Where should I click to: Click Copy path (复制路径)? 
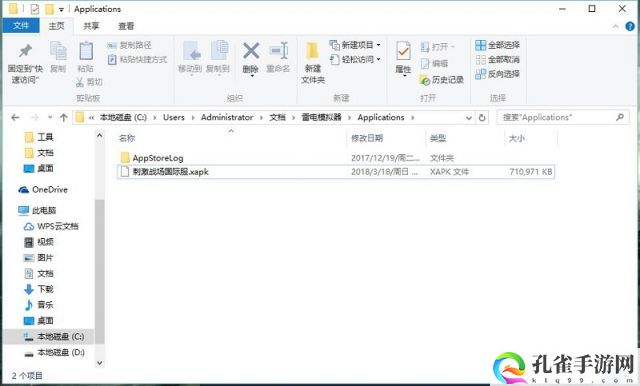[x=129, y=45]
